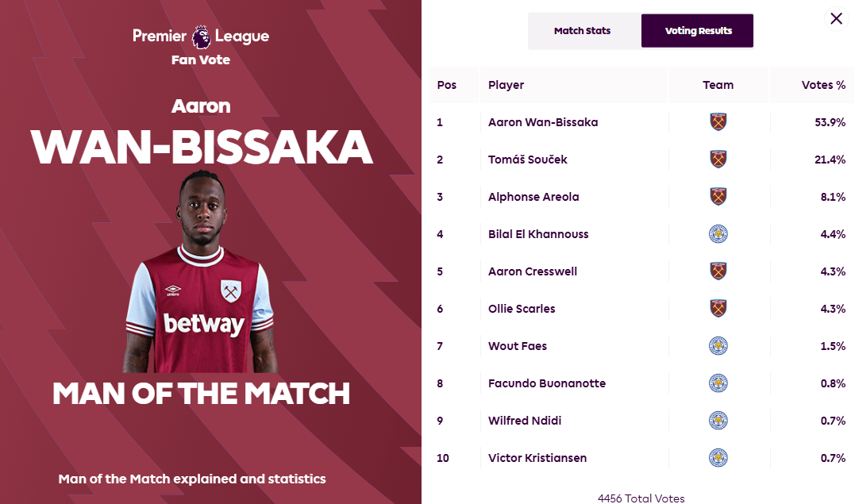855x504 pixels.
Task: Click West Ham crest in Tomáš Souček row
Action: 718,160
